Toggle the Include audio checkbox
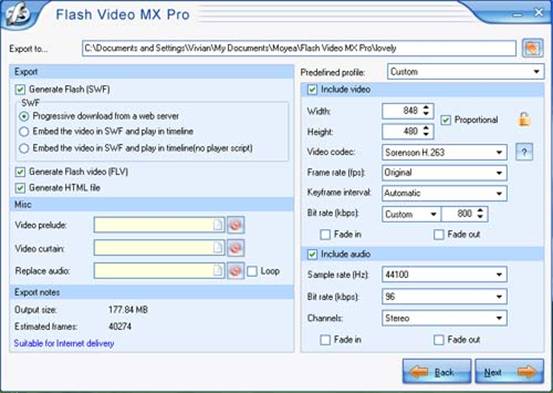The image size is (553, 393). 312,254
